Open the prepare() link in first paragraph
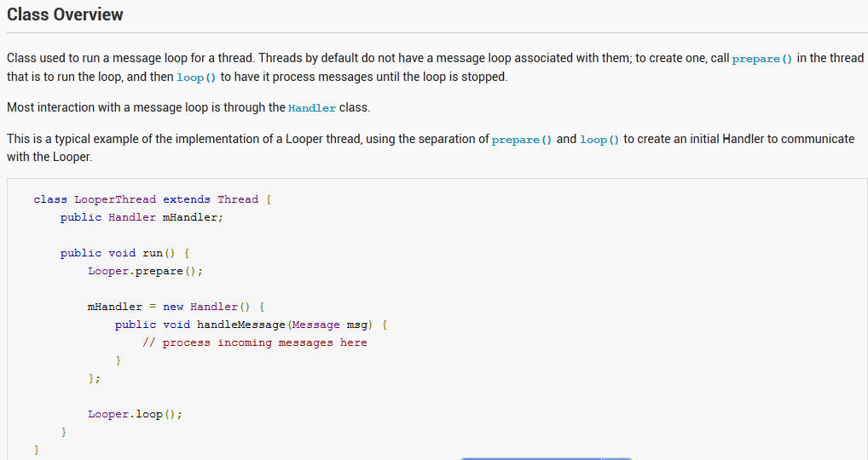This screenshot has height=460, width=868. [x=762, y=59]
